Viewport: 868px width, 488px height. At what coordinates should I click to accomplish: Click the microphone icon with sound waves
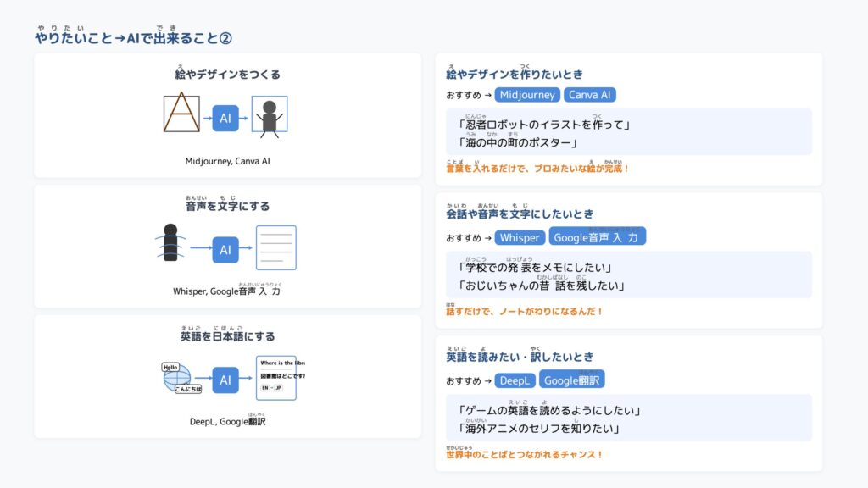[170, 242]
